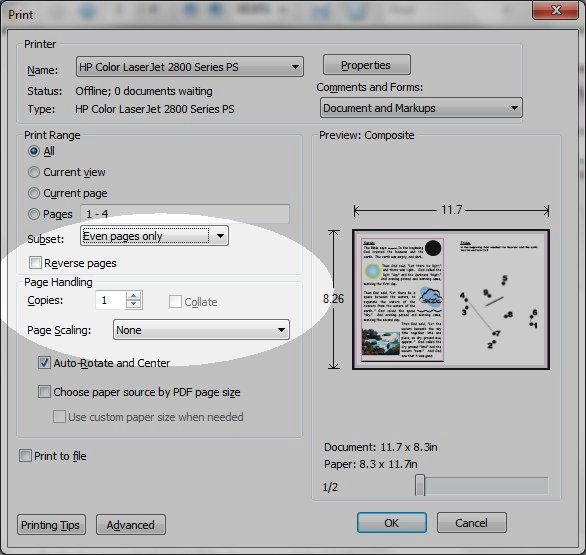Close the Print dialog window

click(555, 10)
